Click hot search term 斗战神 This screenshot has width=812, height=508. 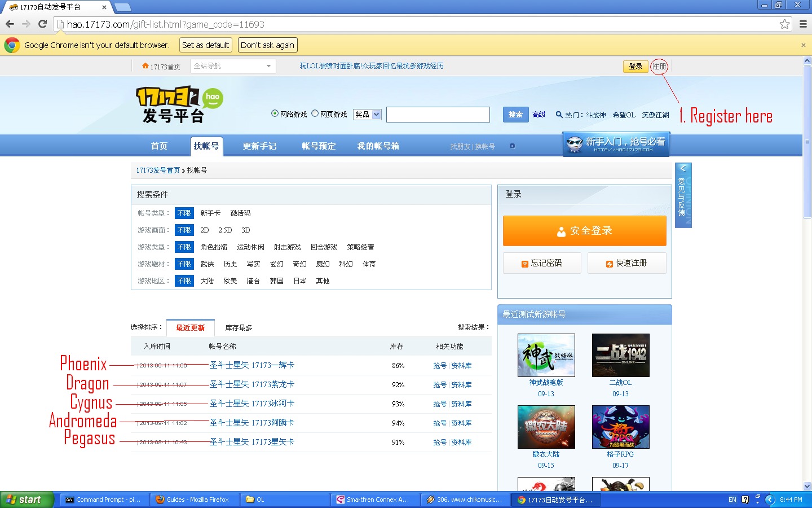coord(595,115)
